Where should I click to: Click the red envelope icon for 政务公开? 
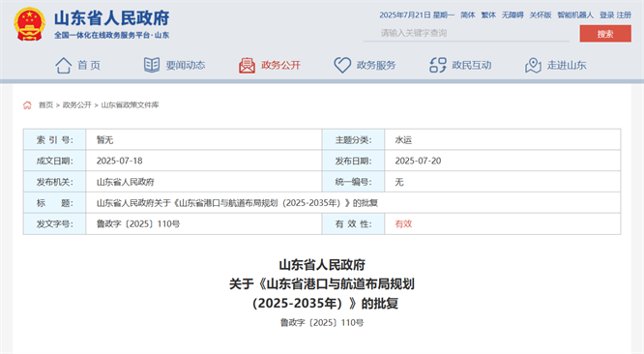[247, 66]
